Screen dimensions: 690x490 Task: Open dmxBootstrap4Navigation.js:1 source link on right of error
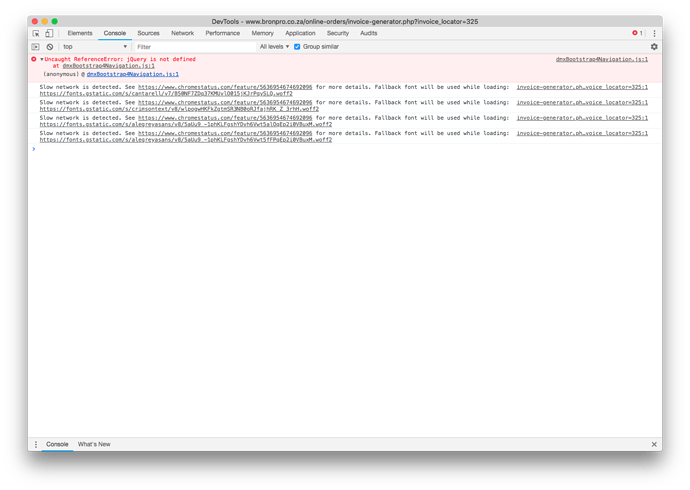[x=602, y=59]
